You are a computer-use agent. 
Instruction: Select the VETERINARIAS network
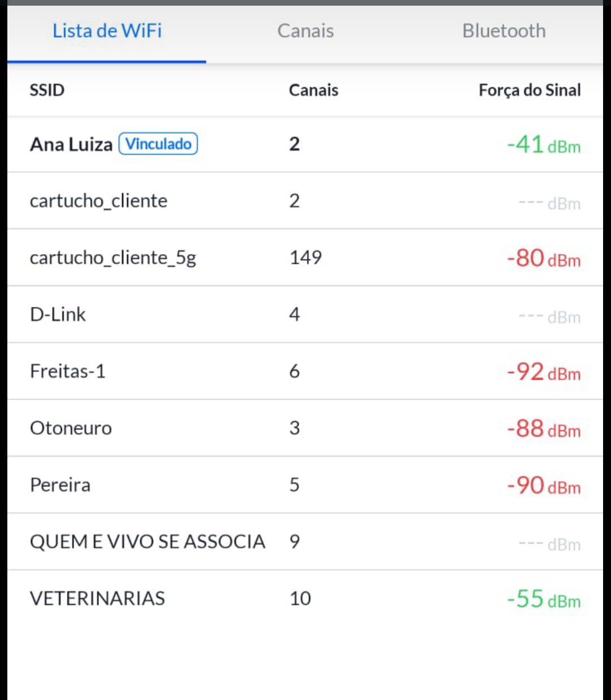pyautogui.click(x=97, y=599)
